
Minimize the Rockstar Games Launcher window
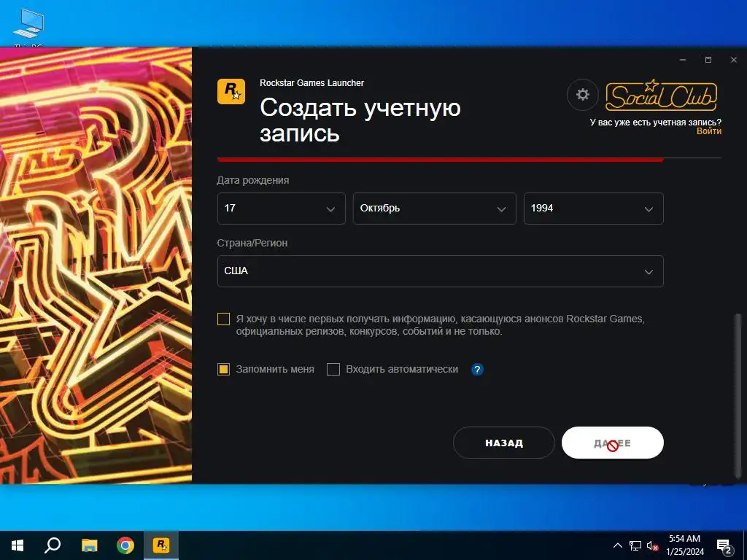683,60
